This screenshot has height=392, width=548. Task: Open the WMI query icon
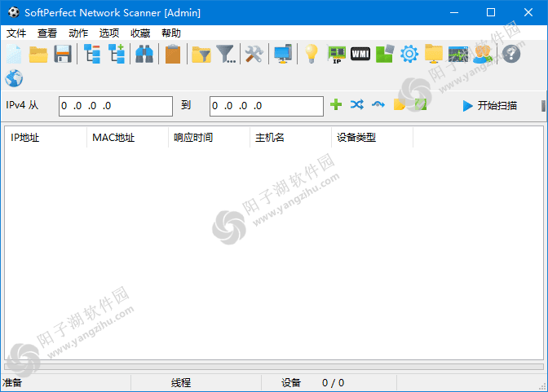point(360,54)
